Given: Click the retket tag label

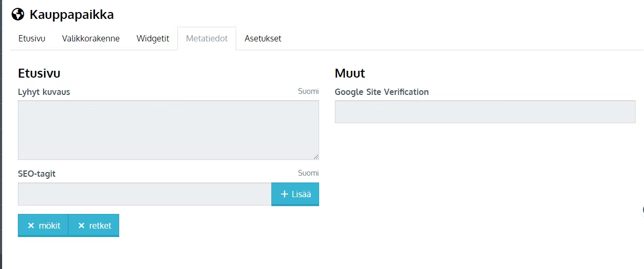Looking at the screenshot, I should coord(100,225).
